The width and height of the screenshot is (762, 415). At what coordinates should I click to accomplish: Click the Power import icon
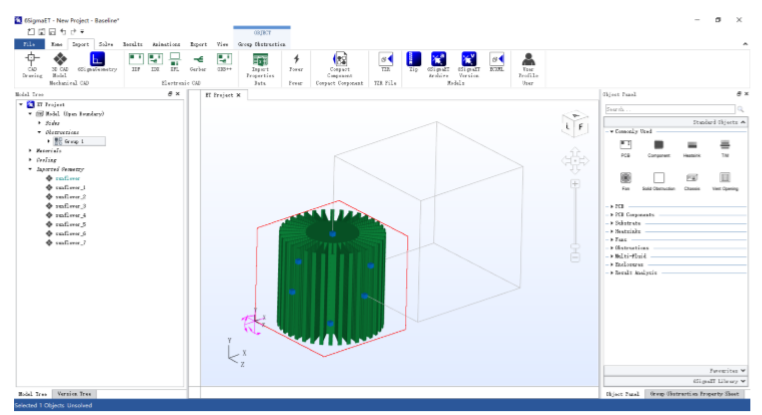point(295,63)
